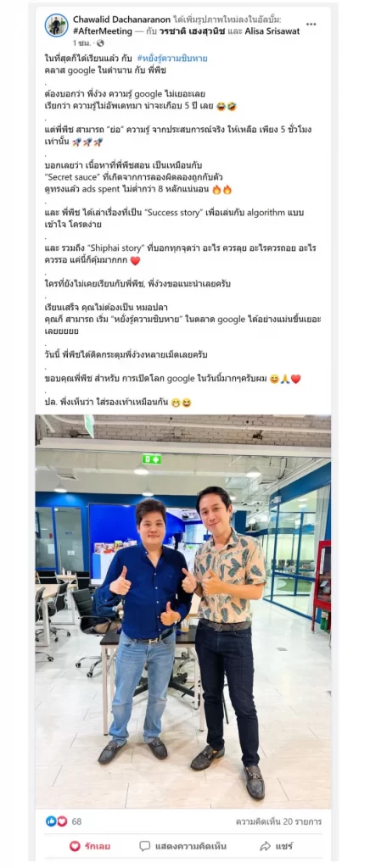The width and height of the screenshot is (370, 868).
Task: Click the comment speech bubble icon
Action: (144, 846)
